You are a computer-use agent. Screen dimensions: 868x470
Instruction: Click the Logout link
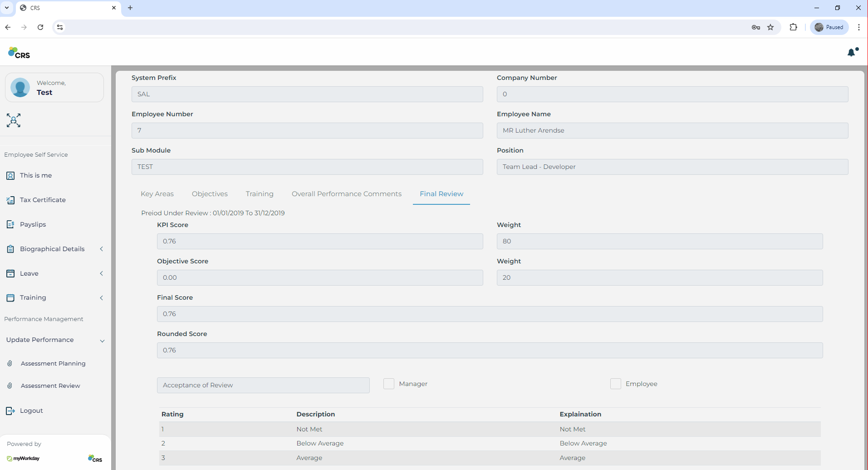coord(31,411)
